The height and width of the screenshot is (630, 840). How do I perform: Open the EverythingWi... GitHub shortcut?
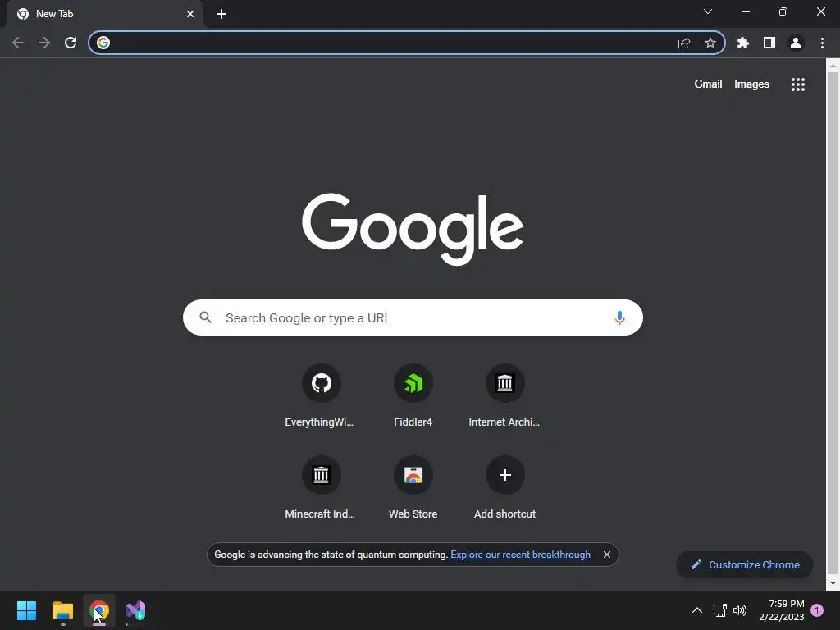point(321,396)
